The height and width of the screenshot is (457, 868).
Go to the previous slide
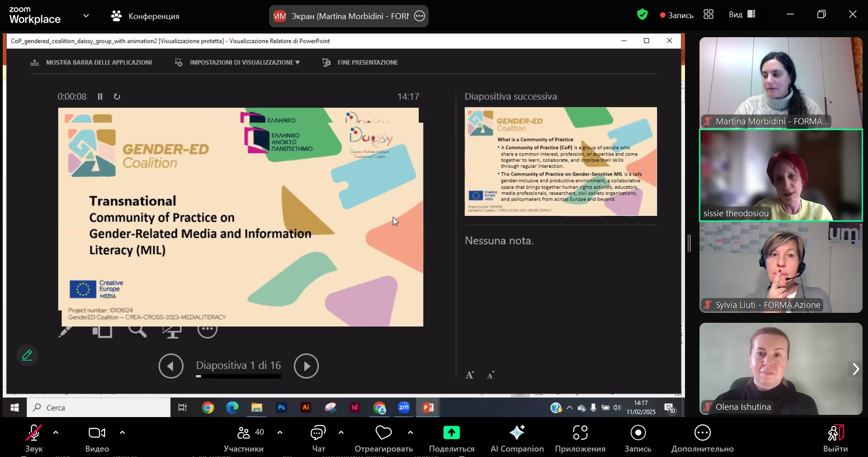pyautogui.click(x=171, y=366)
